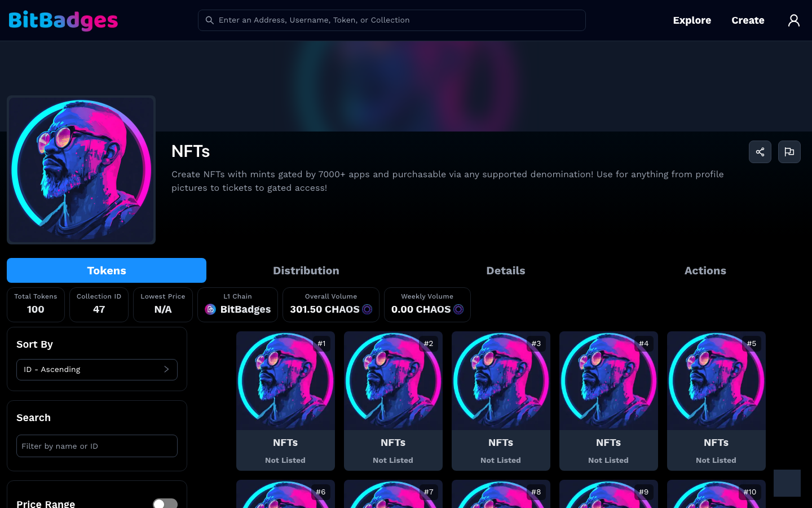Open NFT token #2 card
The width and height of the screenshot is (812, 508).
[x=393, y=401]
